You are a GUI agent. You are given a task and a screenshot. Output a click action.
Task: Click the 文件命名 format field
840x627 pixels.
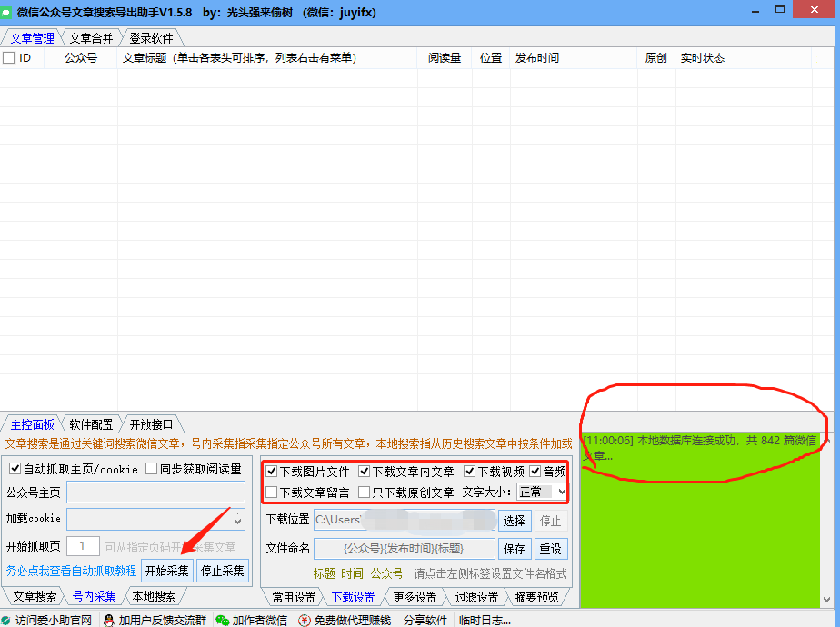pos(405,549)
